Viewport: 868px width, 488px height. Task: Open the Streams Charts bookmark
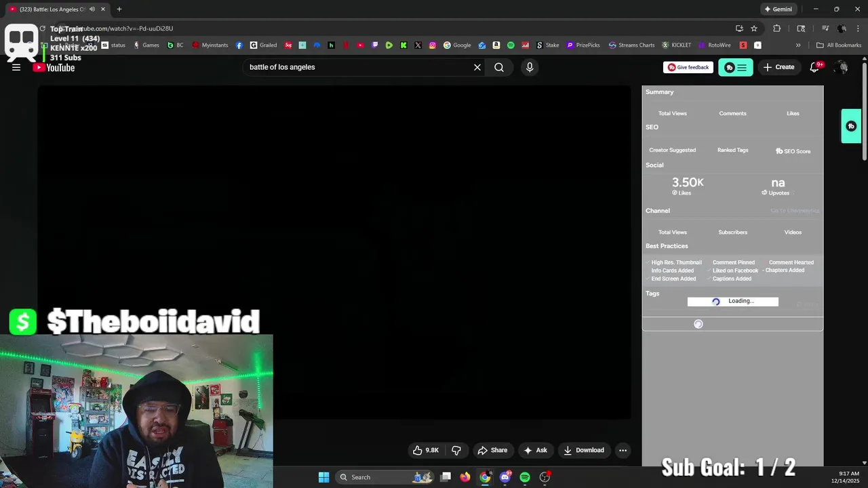631,45
